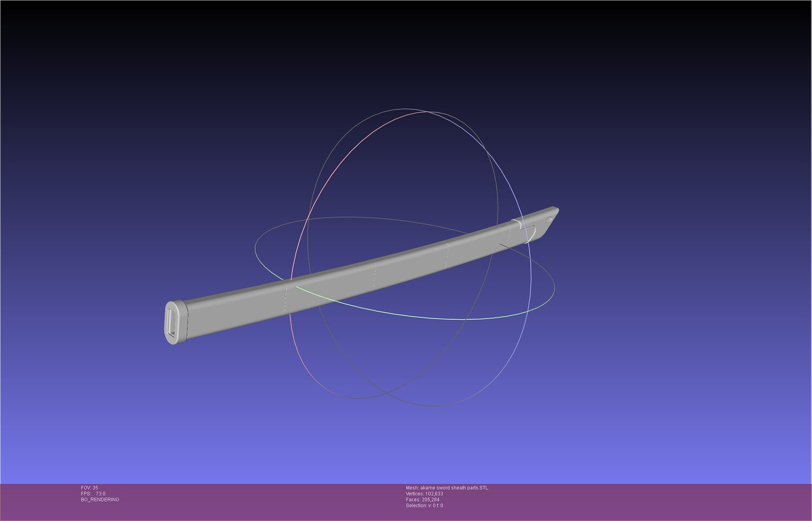This screenshot has width=812, height=521.
Task: Click the 'FPS: 73.0' readout
Action: click(x=93, y=493)
